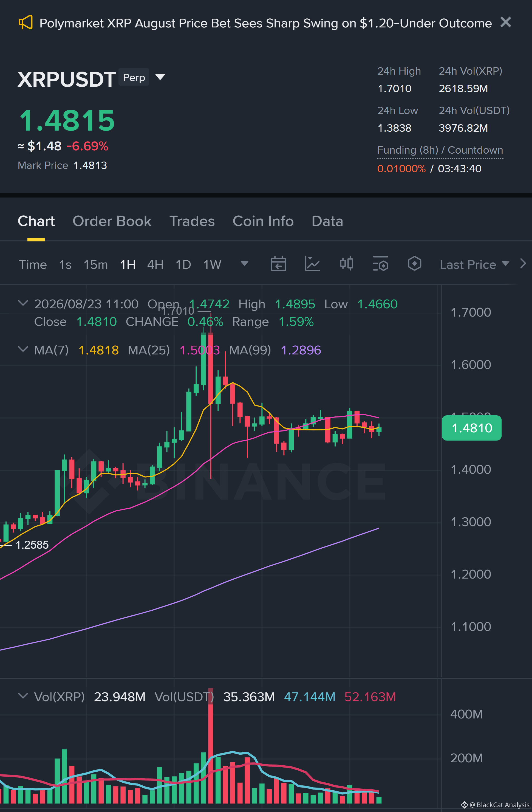This screenshot has height=812, width=532.
Task: Open the chart display settings icon
Action: (381, 264)
